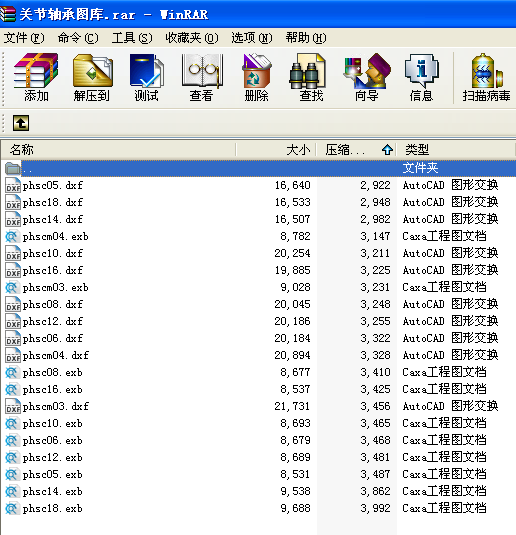Select file phsc14.dxf
This screenshot has height=535, width=516.
click(53, 219)
